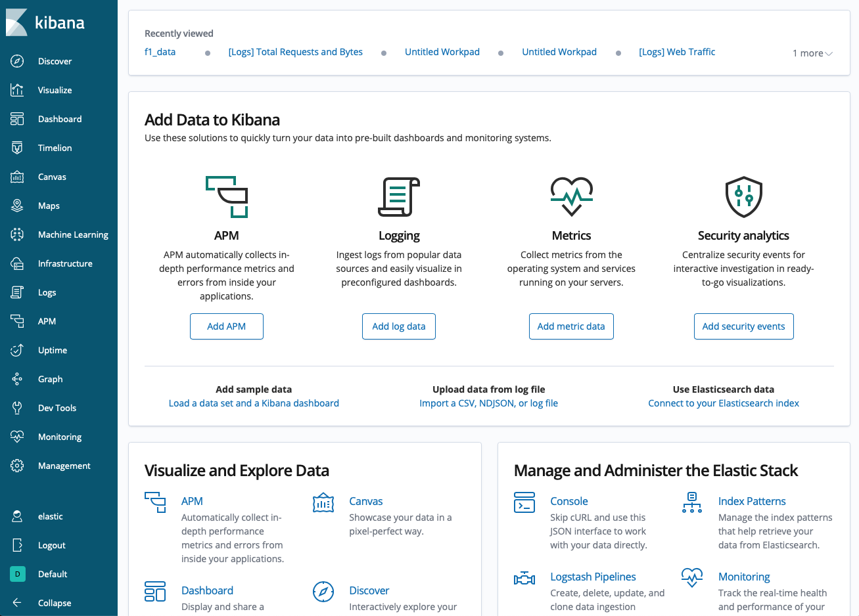
Task: Click Canvas icon in Visualize and Explore
Action: pyautogui.click(x=323, y=502)
